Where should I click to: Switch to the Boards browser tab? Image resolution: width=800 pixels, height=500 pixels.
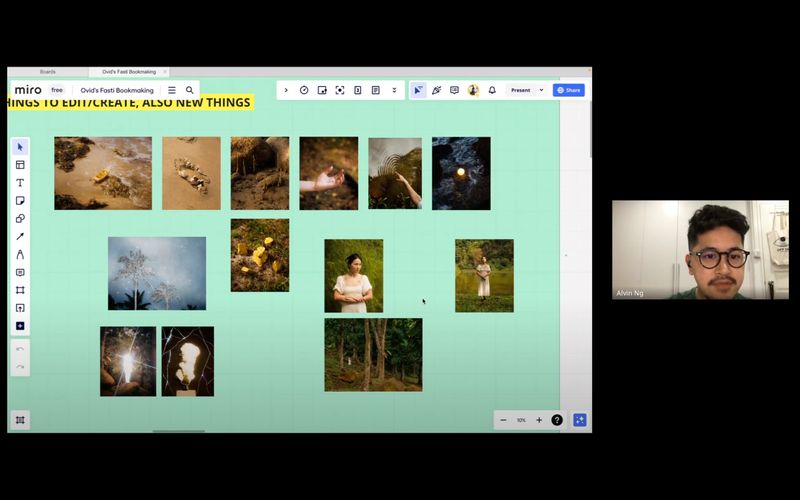pos(47,72)
